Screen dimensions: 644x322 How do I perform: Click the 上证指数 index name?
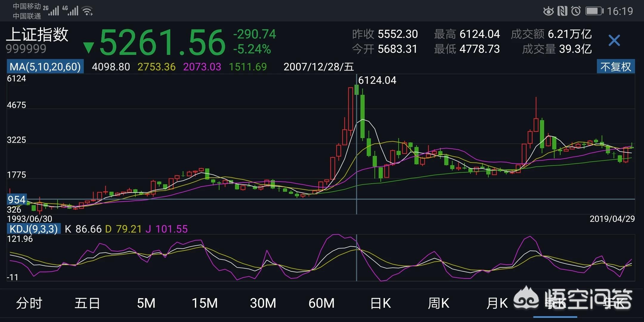(37, 35)
